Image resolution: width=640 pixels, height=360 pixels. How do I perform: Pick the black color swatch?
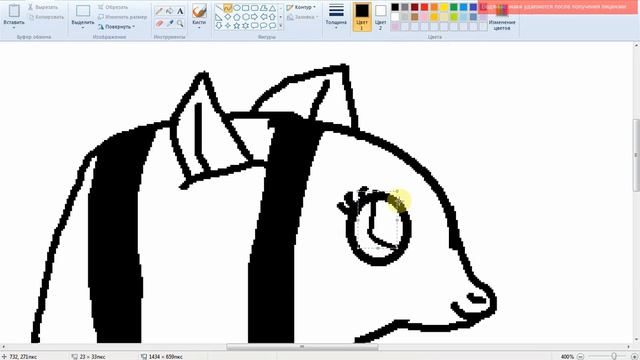[x=395, y=7]
